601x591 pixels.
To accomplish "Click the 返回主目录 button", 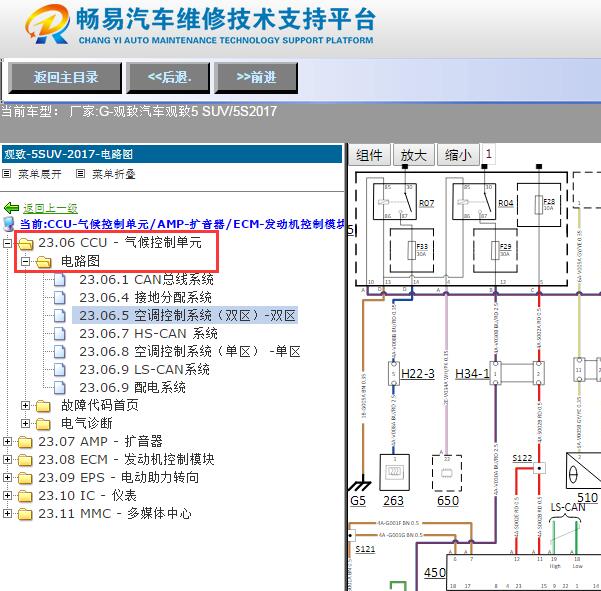I will click(65, 78).
